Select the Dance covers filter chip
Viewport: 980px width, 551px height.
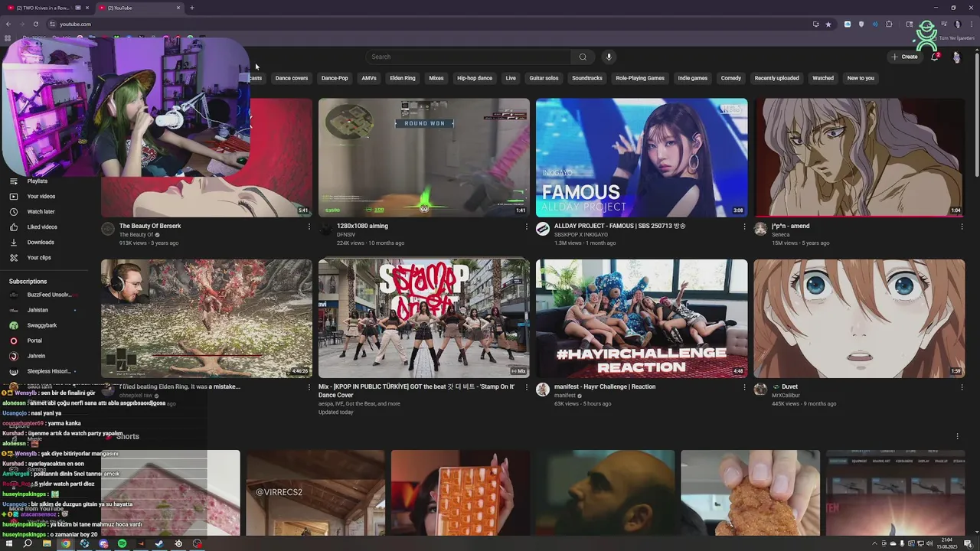(292, 78)
